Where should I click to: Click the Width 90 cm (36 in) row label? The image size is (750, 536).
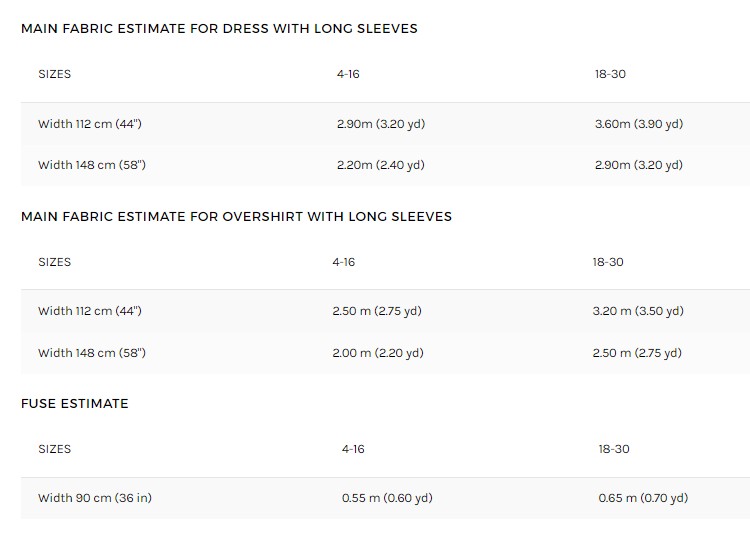(95, 498)
